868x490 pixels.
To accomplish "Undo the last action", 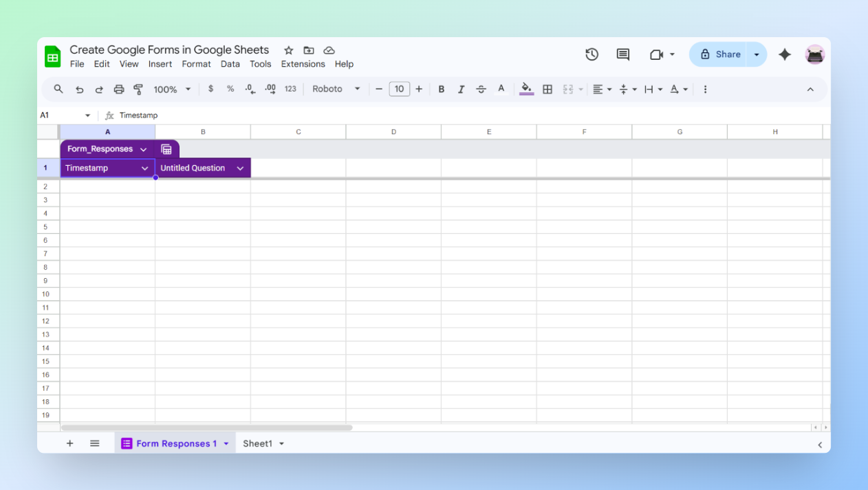I will tap(79, 89).
